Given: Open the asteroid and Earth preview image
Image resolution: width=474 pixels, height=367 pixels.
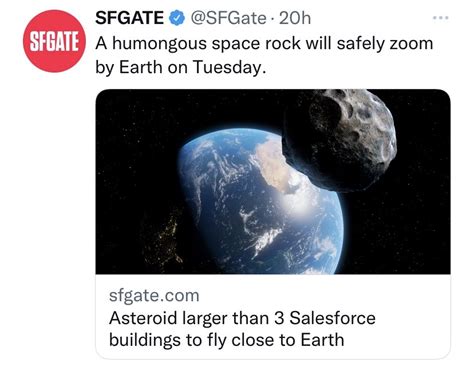Looking at the screenshot, I should pyautogui.click(x=273, y=182).
